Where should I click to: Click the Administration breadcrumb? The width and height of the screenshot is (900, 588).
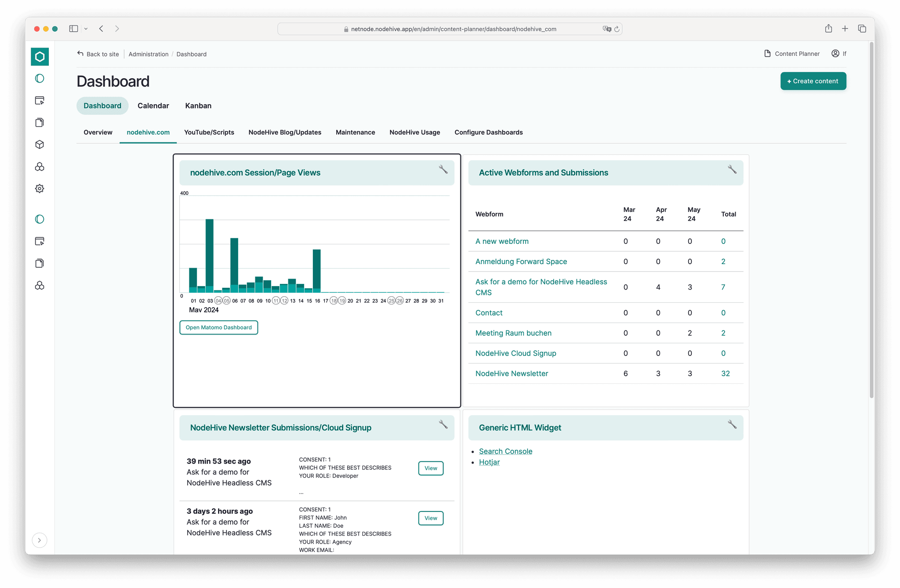click(149, 54)
